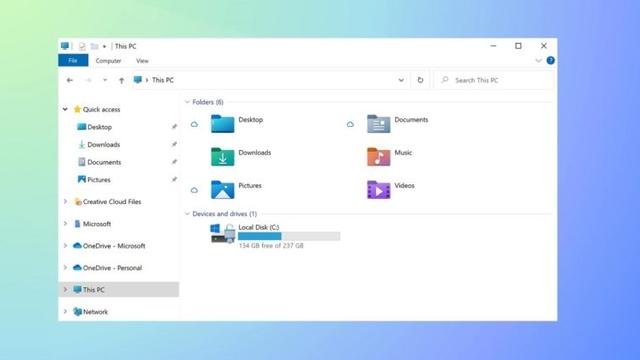
Task: Open the Computer ribbon tab
Action: tap(108, 60)
